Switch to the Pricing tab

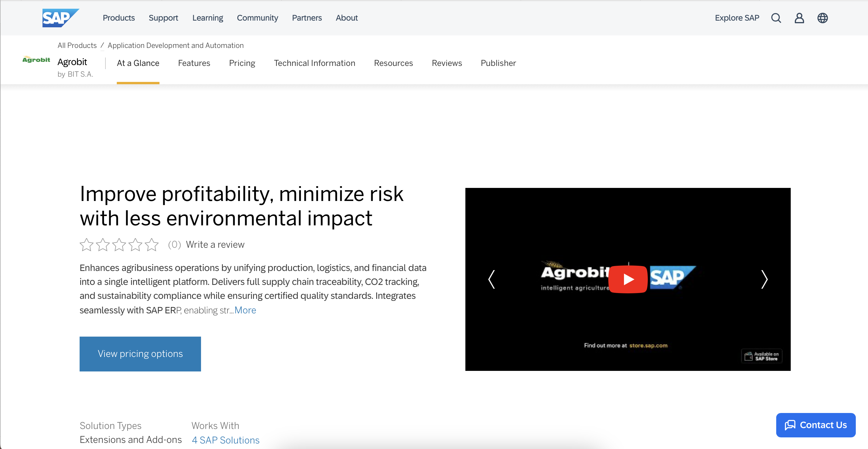point(242,63)
